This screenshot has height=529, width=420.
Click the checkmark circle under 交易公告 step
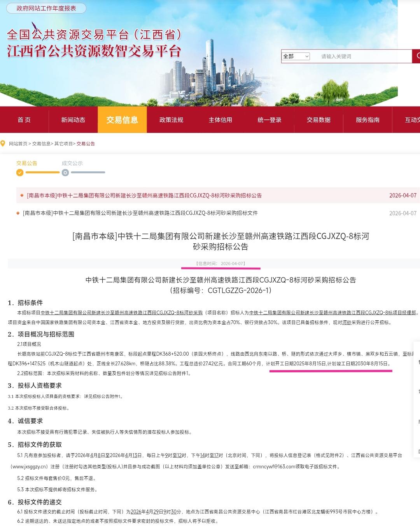tap(19, 172)
